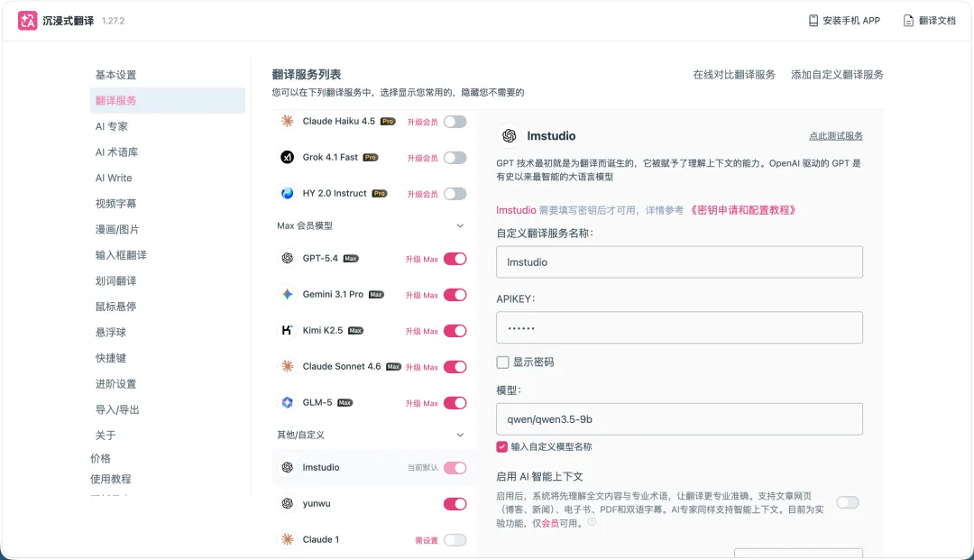Disable the yunwu service toggle

[x=455, y=503]
